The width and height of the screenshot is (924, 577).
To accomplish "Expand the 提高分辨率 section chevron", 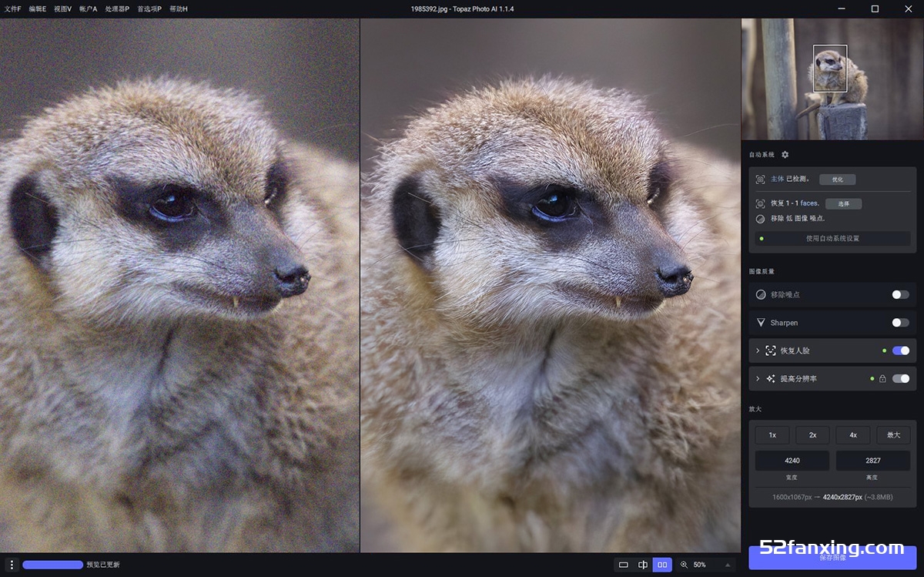I will click(x=758, y=379).
